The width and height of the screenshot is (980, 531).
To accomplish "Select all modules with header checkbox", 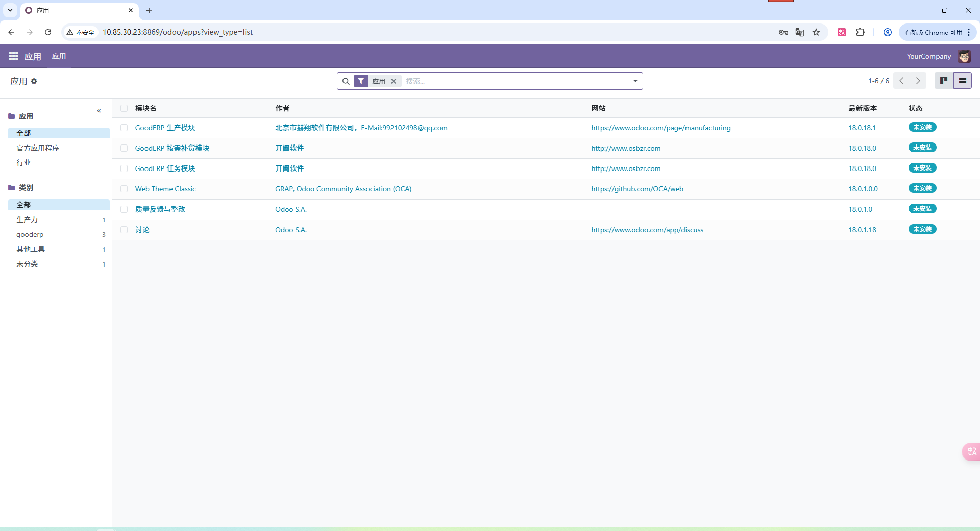I will pyautogui.click(x=124, y=108).
